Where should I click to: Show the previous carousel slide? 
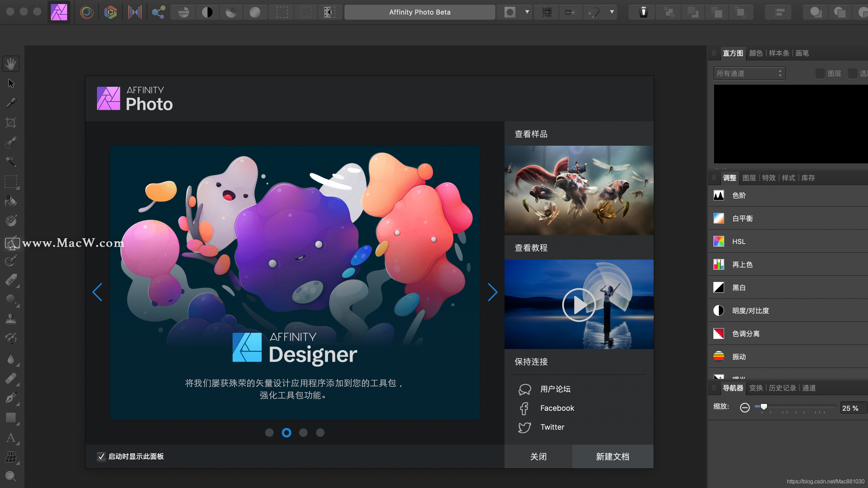tap(97, 292)
